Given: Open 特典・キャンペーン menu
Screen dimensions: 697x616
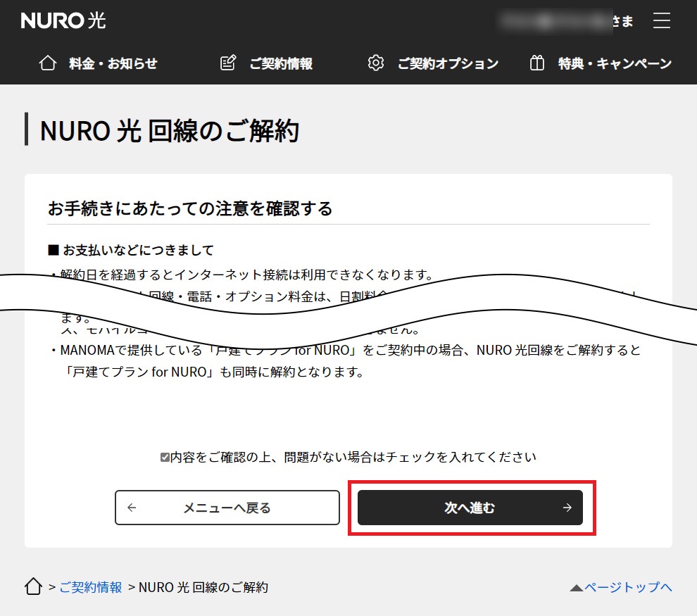Looking at the screenshot, I should click(615, 63).
